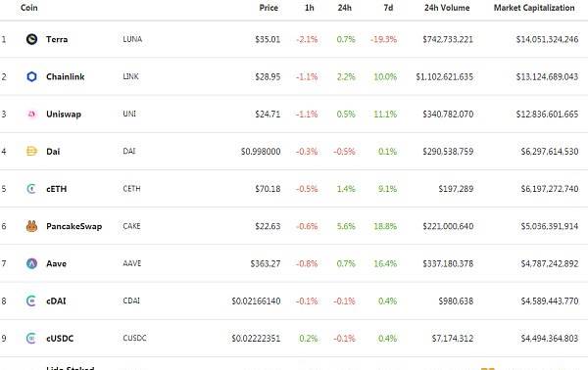Viewport: 588px width, 370px height.
Task: Click Uniswap market cap value
Action: point(547,114)
